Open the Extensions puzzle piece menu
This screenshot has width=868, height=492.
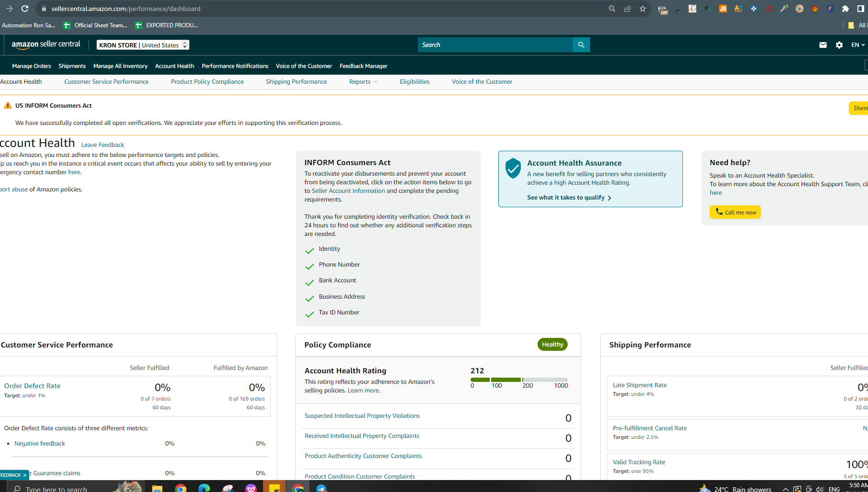coord(846,9)
